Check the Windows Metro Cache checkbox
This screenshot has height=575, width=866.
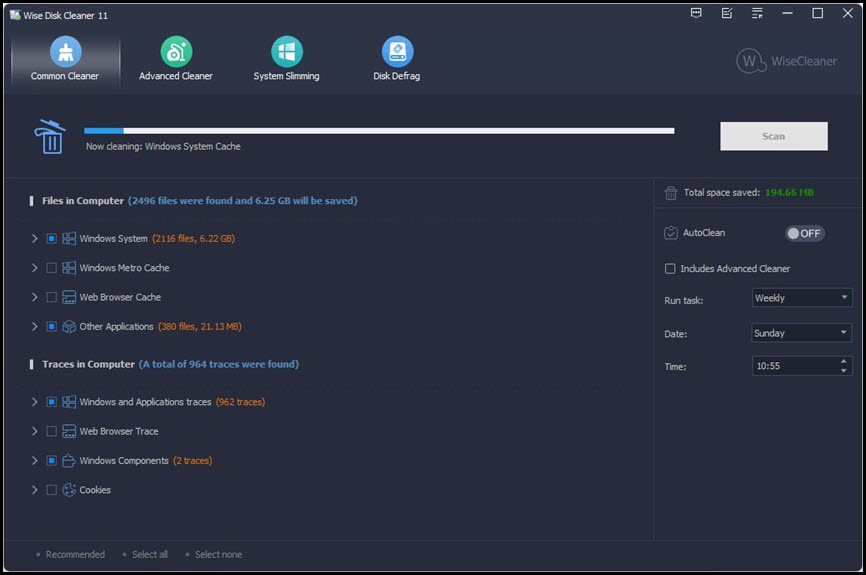[x=51, y=268]
